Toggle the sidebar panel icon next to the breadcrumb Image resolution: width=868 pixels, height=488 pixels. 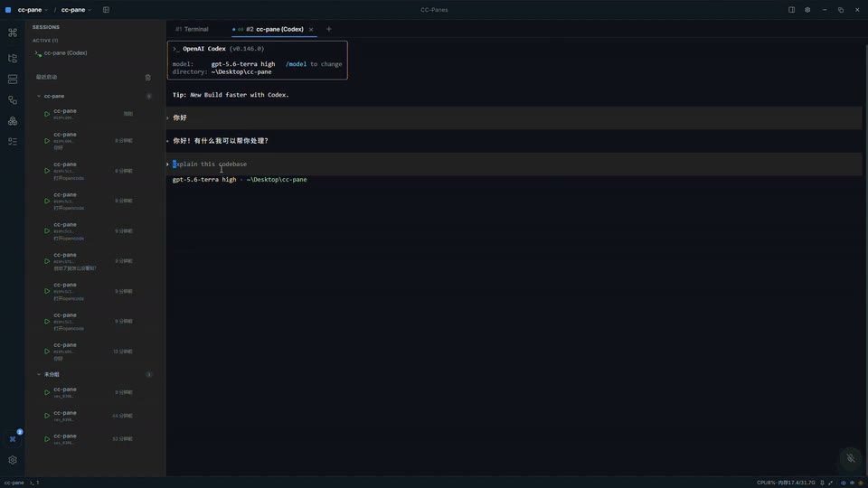106,9
